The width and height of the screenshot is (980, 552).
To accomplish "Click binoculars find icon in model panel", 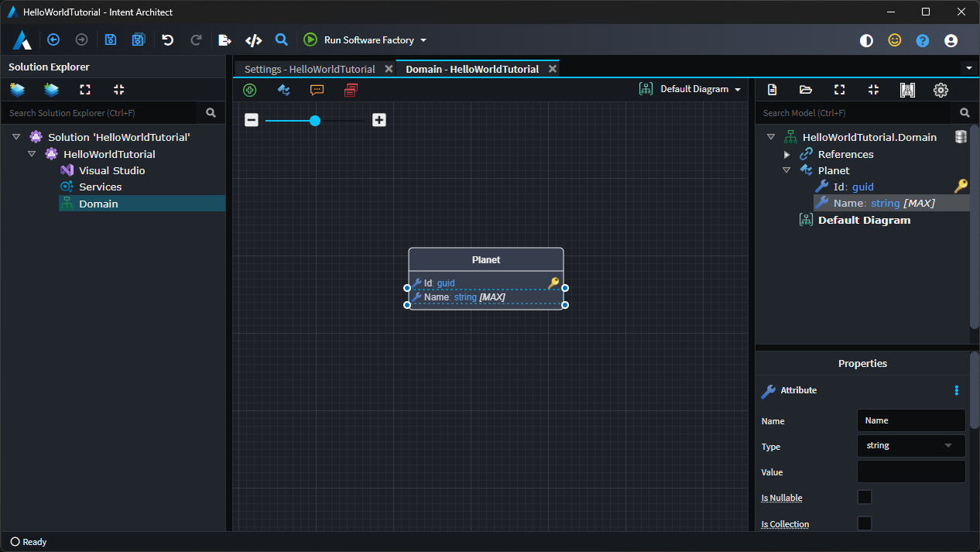I will [x=907, y=90].
